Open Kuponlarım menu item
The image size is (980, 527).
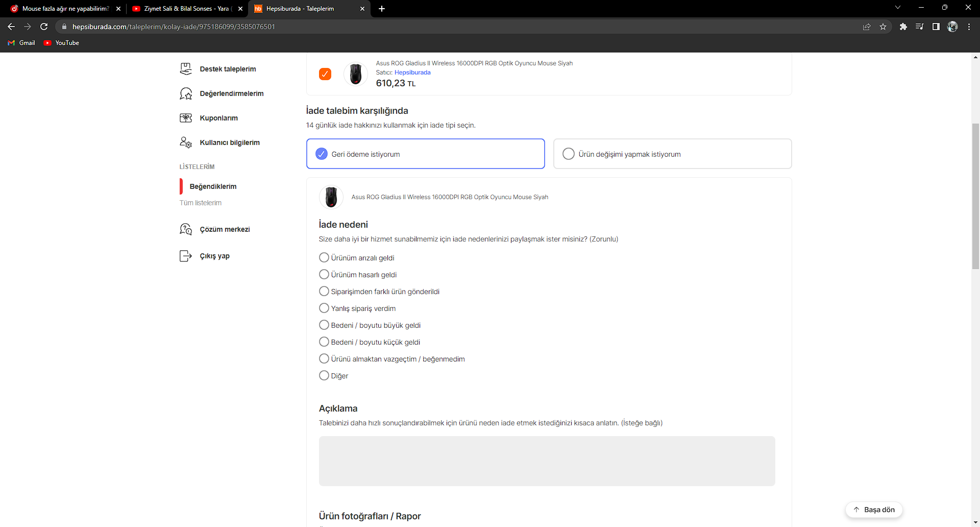point(219,118)
